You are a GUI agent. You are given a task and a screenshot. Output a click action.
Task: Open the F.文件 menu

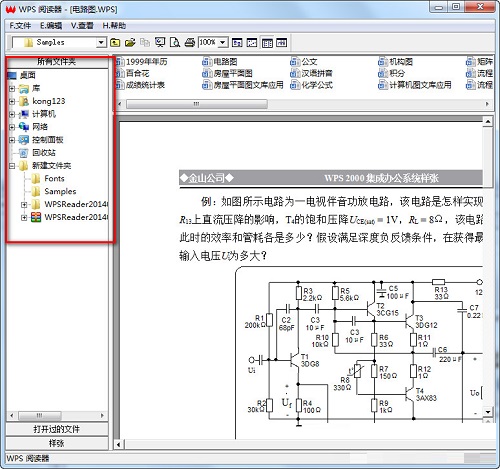(20, 26)
